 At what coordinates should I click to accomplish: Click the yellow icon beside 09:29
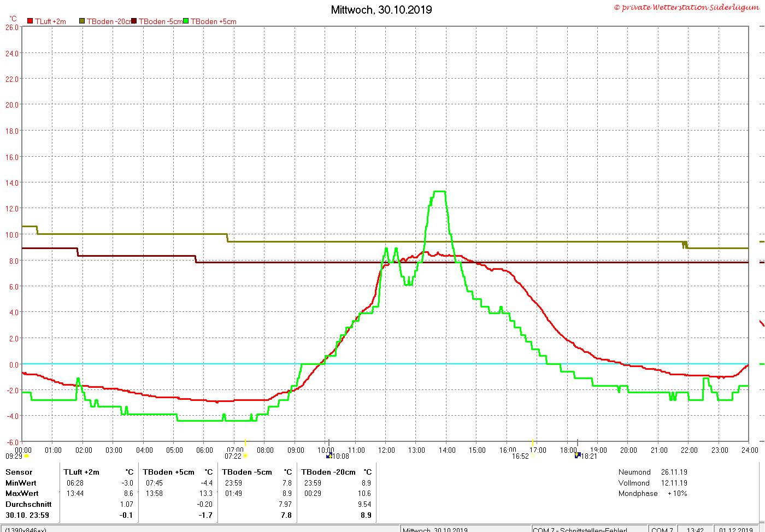coord(26,456)
